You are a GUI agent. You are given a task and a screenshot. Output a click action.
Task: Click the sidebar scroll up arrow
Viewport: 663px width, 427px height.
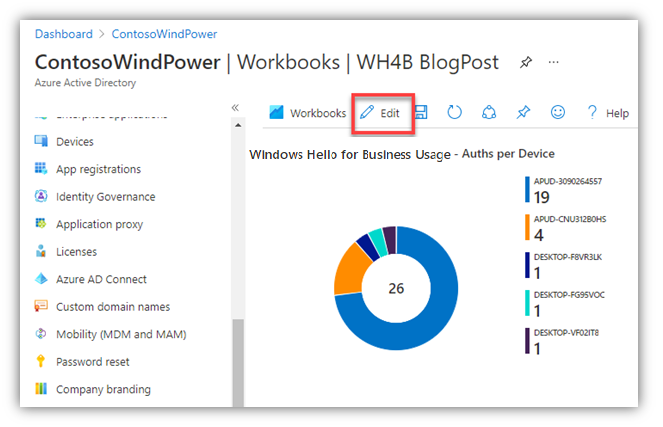coord(238,125)
